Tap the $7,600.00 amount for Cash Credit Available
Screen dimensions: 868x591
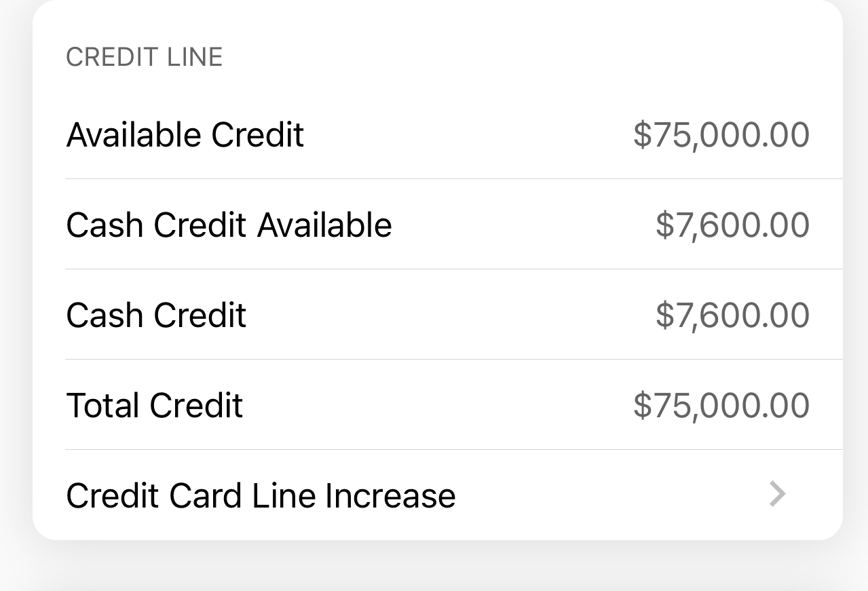point(732,225)
